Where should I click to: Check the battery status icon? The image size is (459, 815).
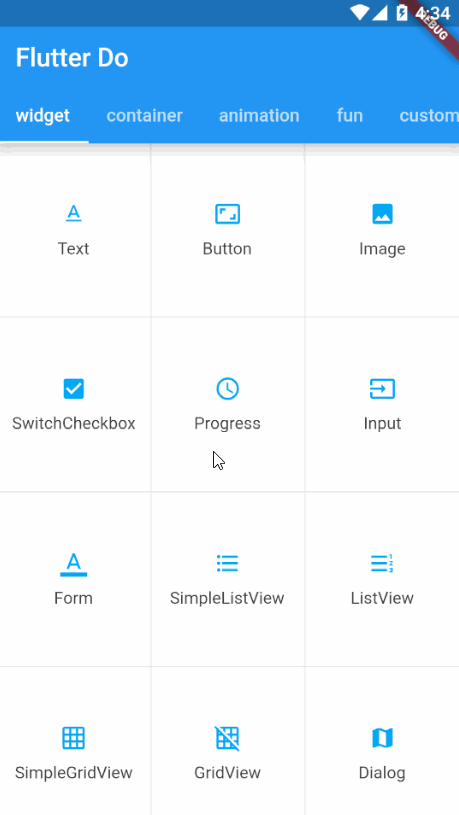pos(401,12)
